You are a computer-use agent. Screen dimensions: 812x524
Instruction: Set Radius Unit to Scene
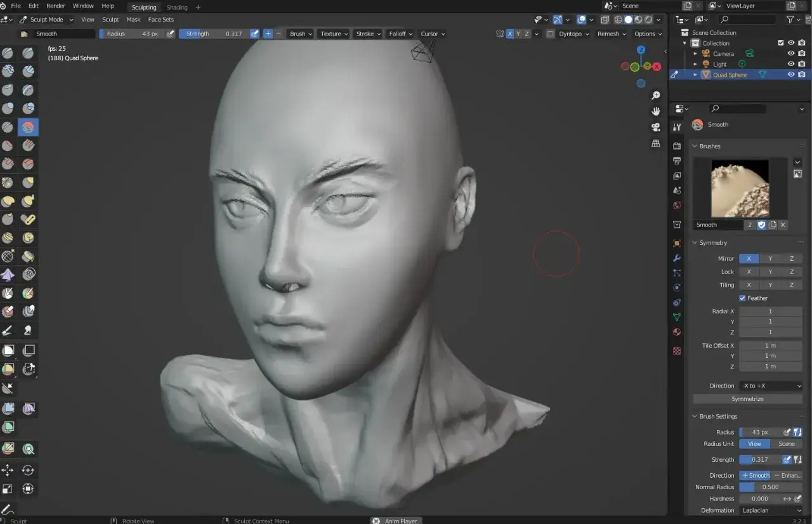pos(787,444)
